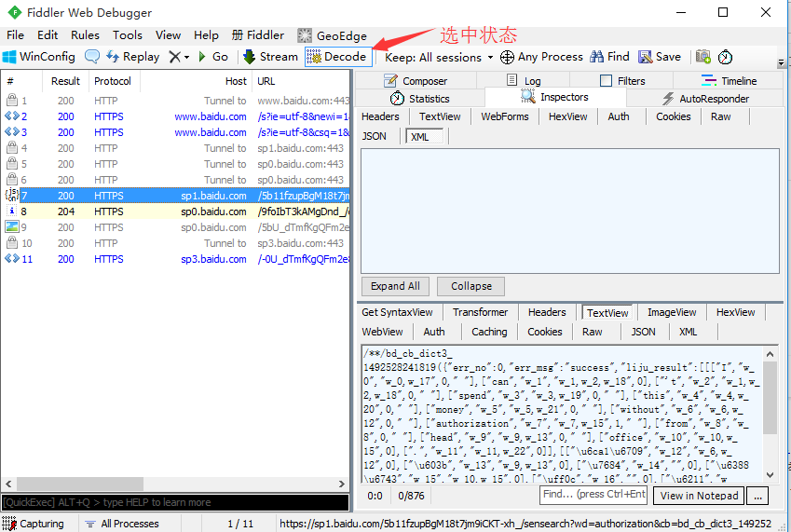This screenshot has width=791, height=532.
Task: Open the Timeline tab
Action: 729,81
